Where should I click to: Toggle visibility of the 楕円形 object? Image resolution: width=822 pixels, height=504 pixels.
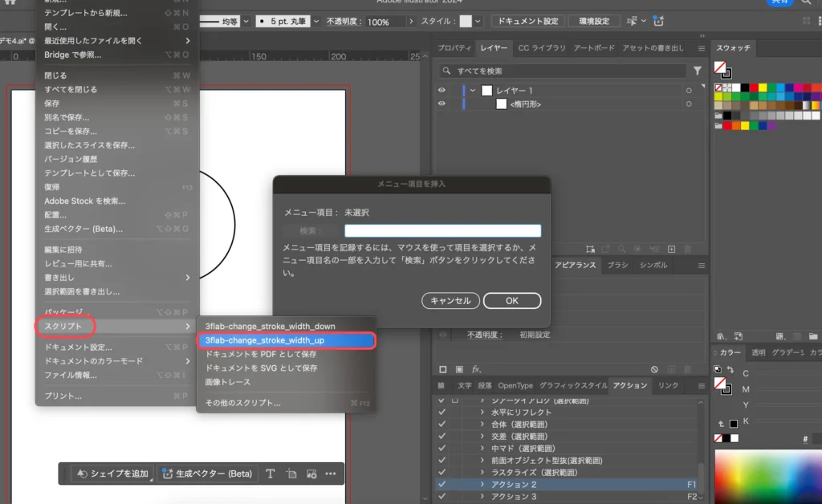(x=440, y=104)
